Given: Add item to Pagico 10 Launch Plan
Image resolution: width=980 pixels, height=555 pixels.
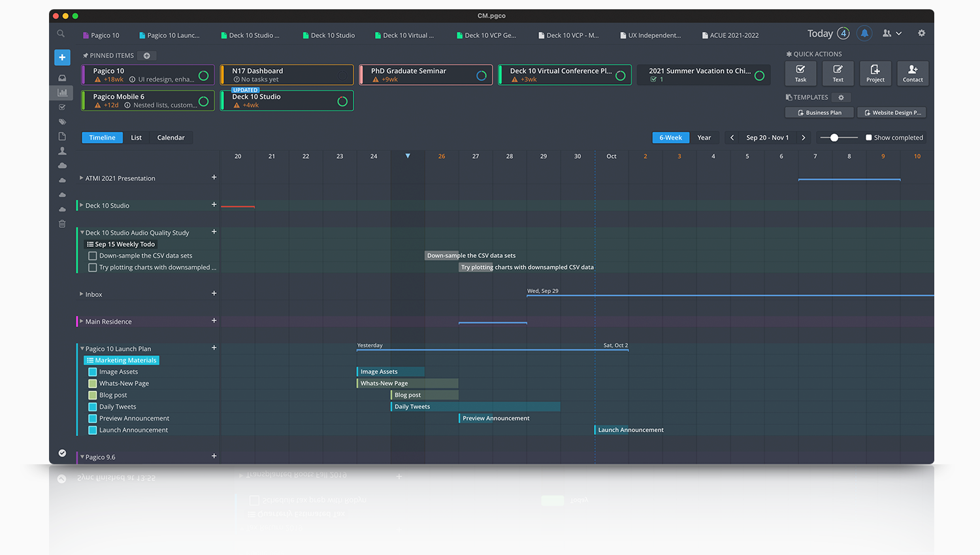Looking at the screenshot, I should [214, 347].
